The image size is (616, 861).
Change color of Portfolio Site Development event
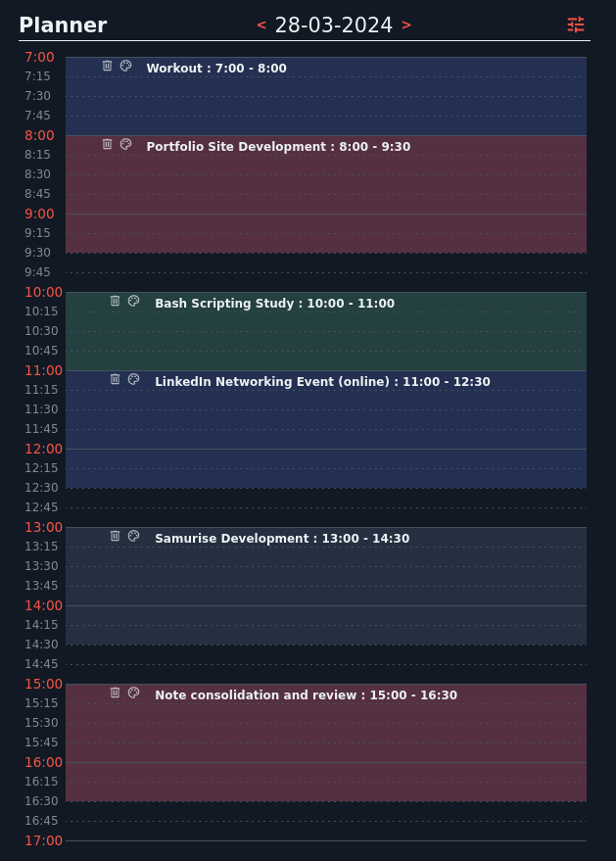click(x=125, y=144)
